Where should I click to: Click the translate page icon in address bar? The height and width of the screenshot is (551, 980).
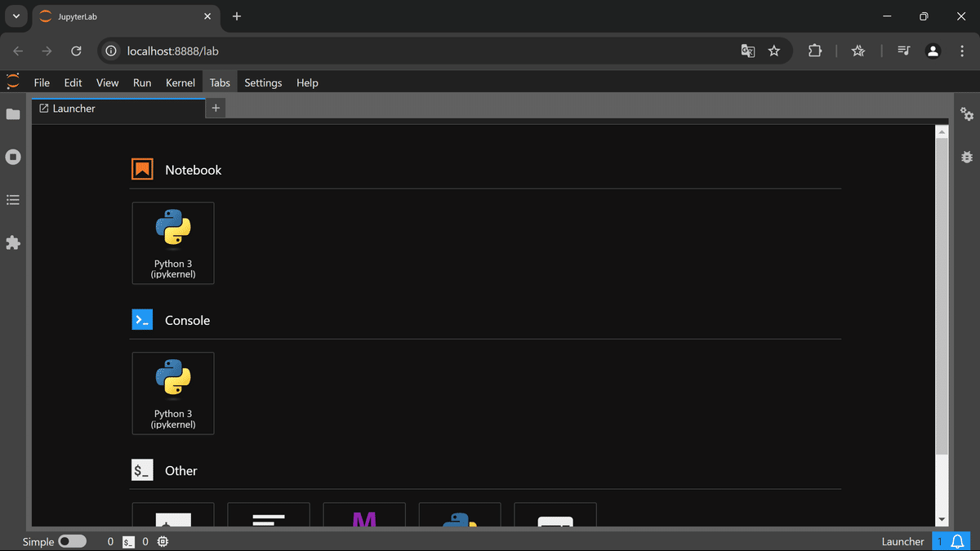pyautogui.click(x=747, y=51)
